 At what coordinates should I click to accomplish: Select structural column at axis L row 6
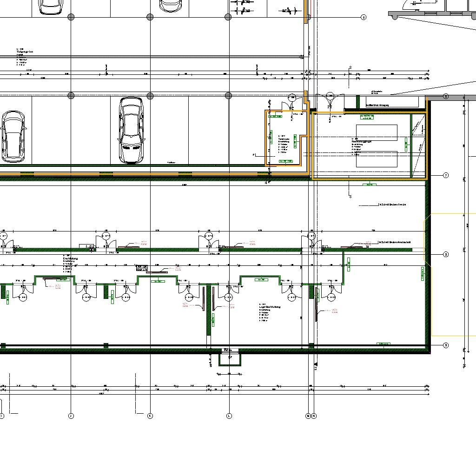pyautogui.click(x=229, y=96)
